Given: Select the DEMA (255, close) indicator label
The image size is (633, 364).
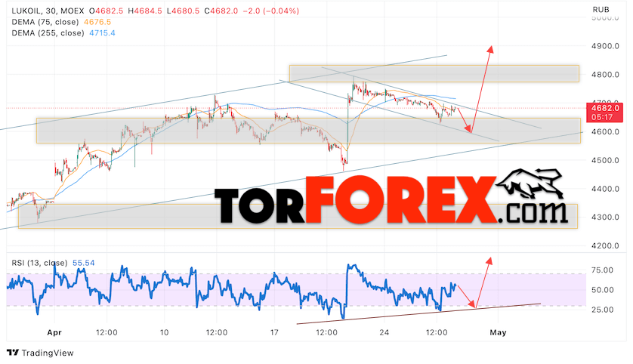Looking at the screenshot, I should click(48, 32).
